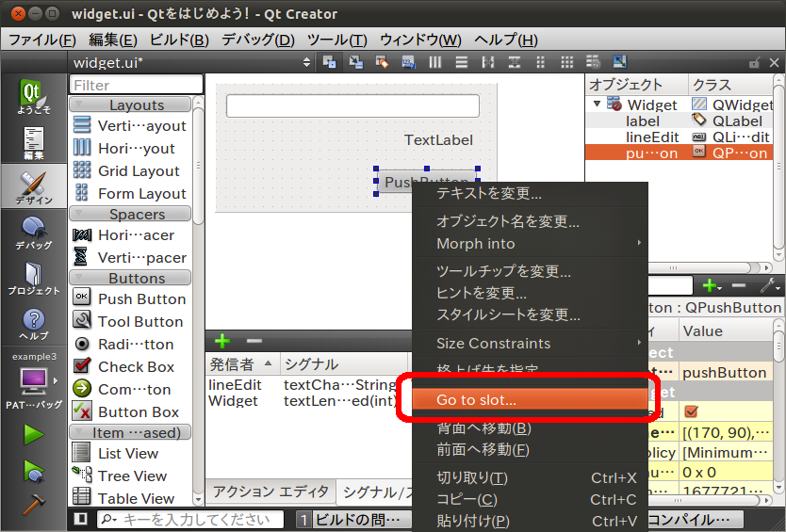
Task: Open the ビルドの問題 output pane button
Action: click(x=354, y=520)
